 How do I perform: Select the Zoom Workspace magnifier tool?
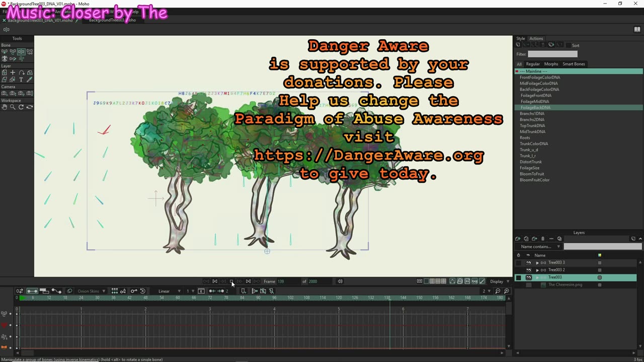(x=13, y=107)
